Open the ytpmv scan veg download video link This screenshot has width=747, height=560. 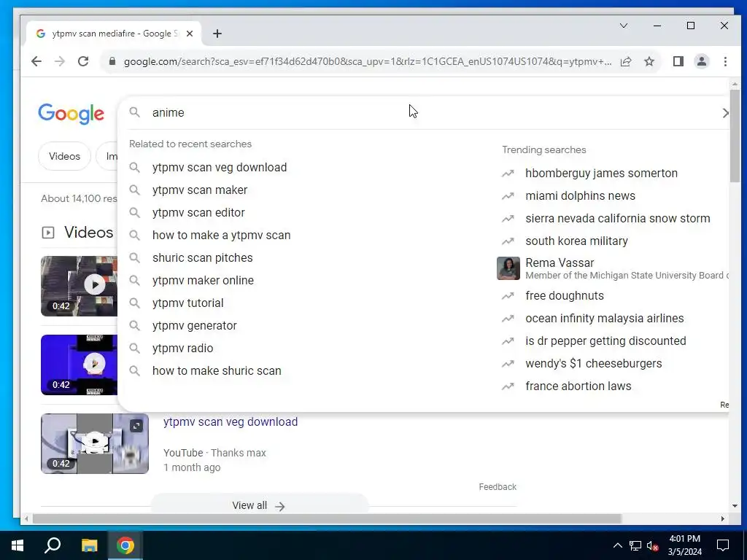pyautogui.click(x=231, y=422)
